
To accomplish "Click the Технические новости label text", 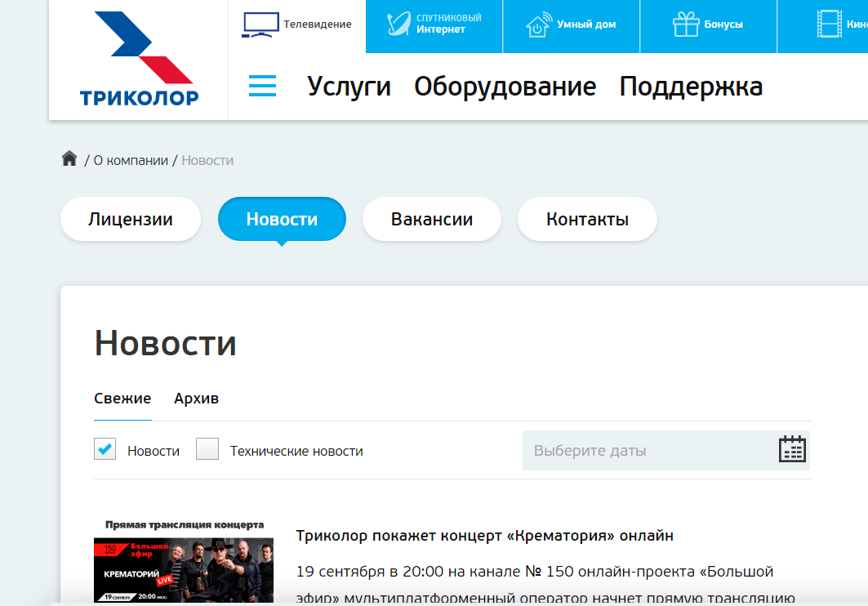I will [296, 451].
